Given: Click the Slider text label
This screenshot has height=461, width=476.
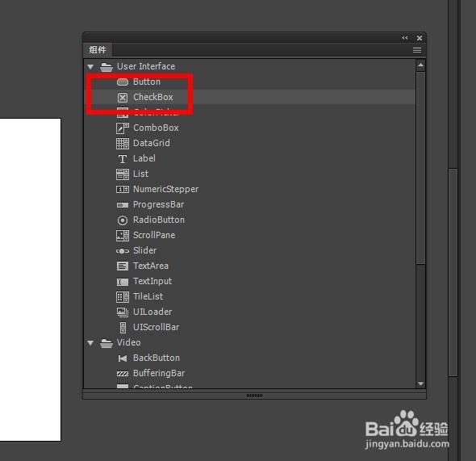Looking at the screenshot, I should coord(144,250).
